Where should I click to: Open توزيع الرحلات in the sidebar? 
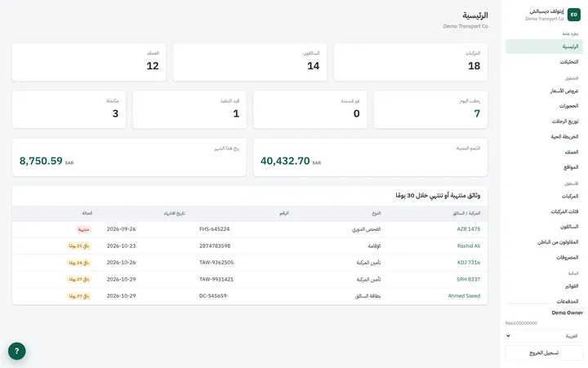(544, 122)
